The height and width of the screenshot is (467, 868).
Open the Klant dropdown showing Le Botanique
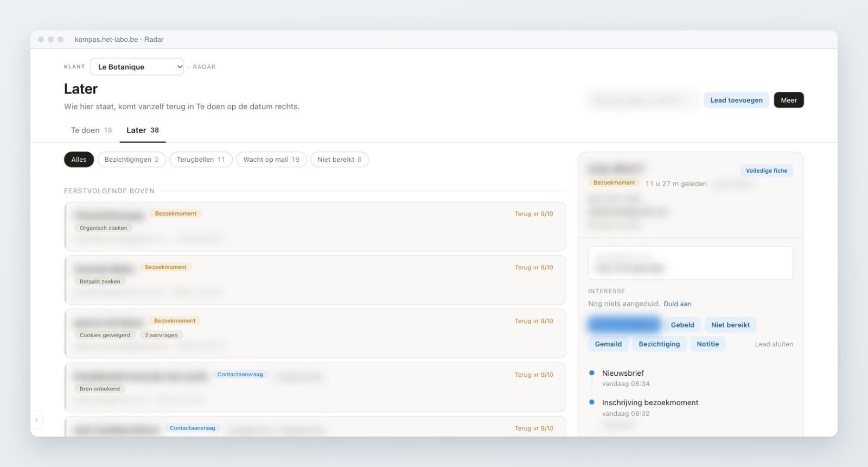[x=137, y=67]
